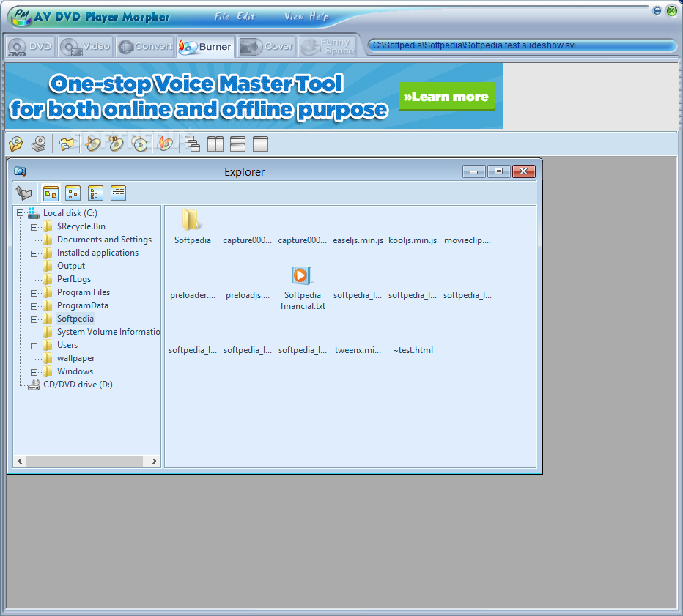Switch Explorer to small icons view

73,193
